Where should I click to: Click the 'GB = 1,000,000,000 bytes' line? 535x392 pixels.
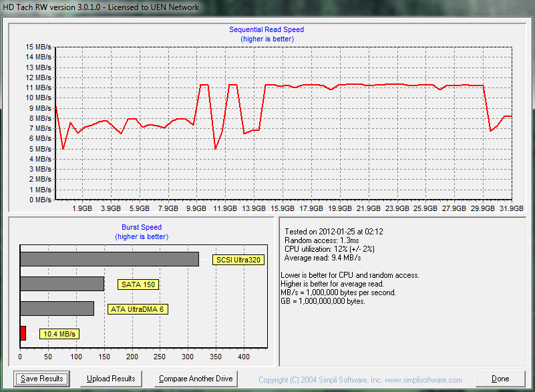coord(323,301)
